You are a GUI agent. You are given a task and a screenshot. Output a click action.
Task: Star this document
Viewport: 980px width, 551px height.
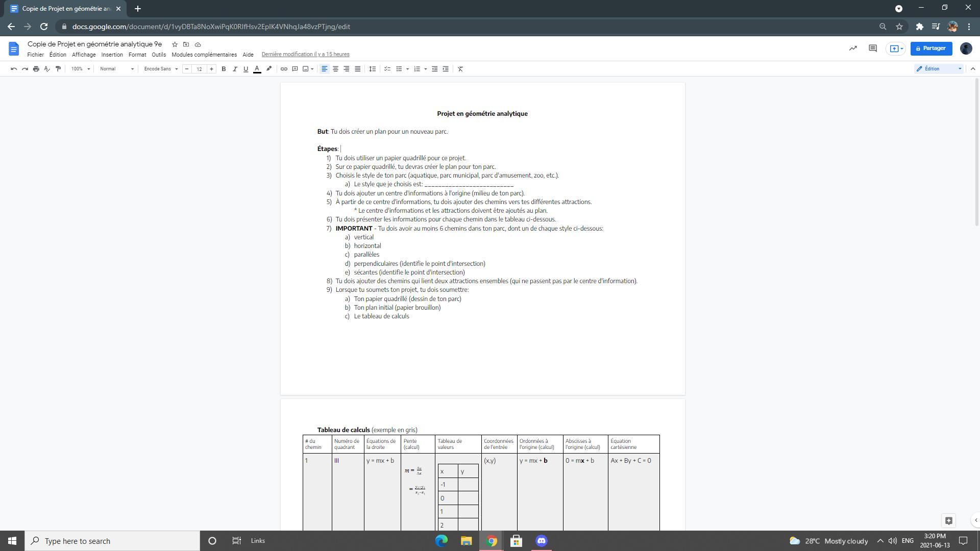click(x=175, y=44)
